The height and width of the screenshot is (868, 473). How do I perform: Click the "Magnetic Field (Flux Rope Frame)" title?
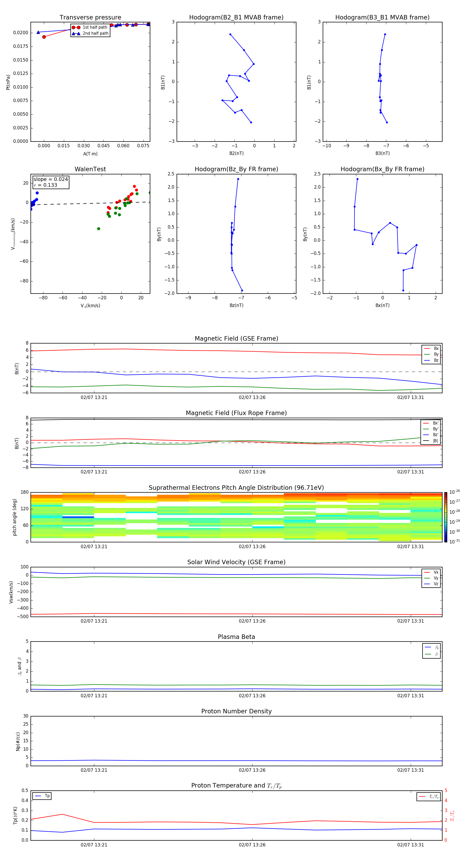click(236, 413)
